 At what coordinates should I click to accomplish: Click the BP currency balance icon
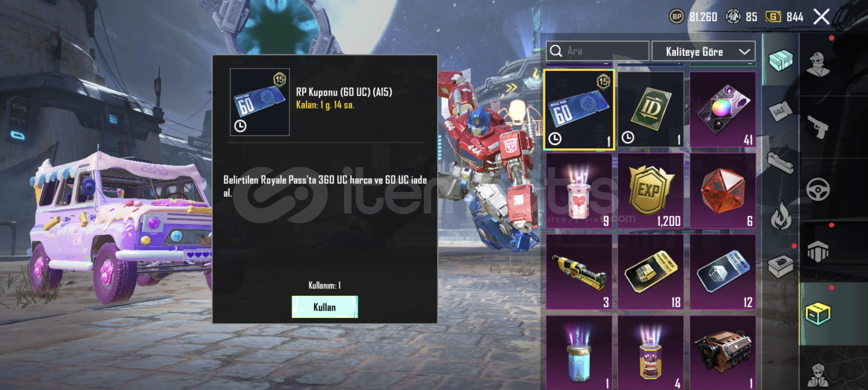click(676, 17)
